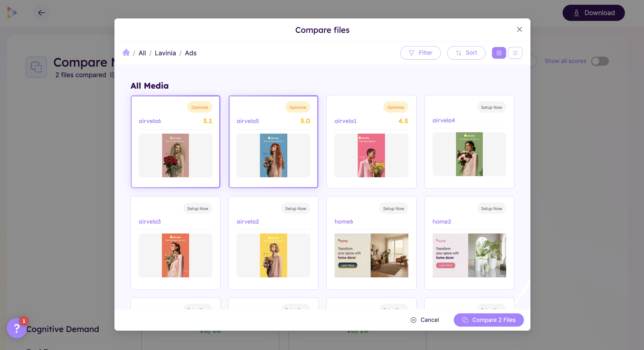Screen dimensions: 644x350
Task: Select the airvela4 green ad thumbnail
Action: pyautogui.click(x=469, y=154)
